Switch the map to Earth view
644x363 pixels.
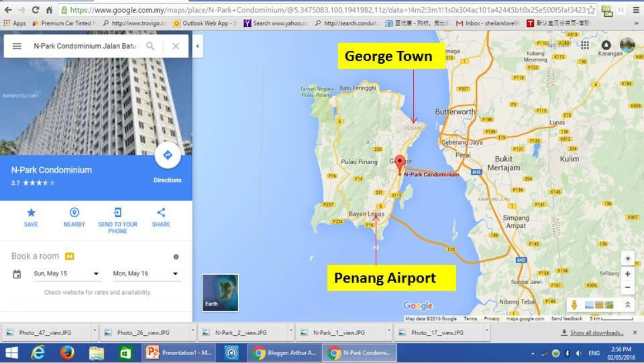click(x=220, y=293)
